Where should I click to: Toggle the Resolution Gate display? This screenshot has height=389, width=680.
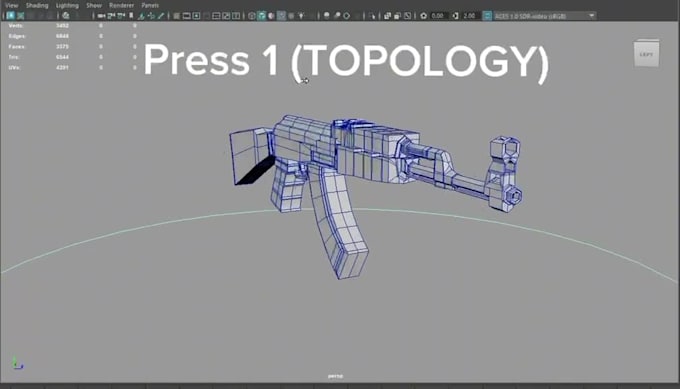(x=196, y=16)
